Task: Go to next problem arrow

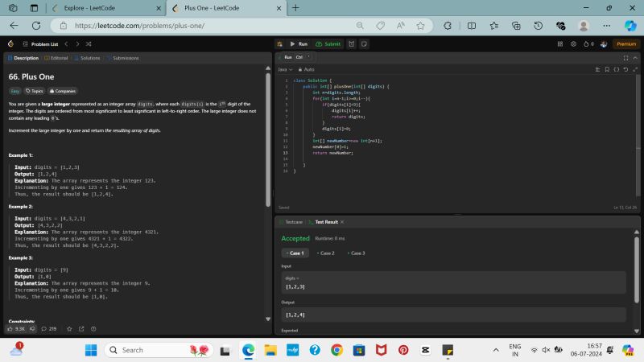Action: click(77, 44)
